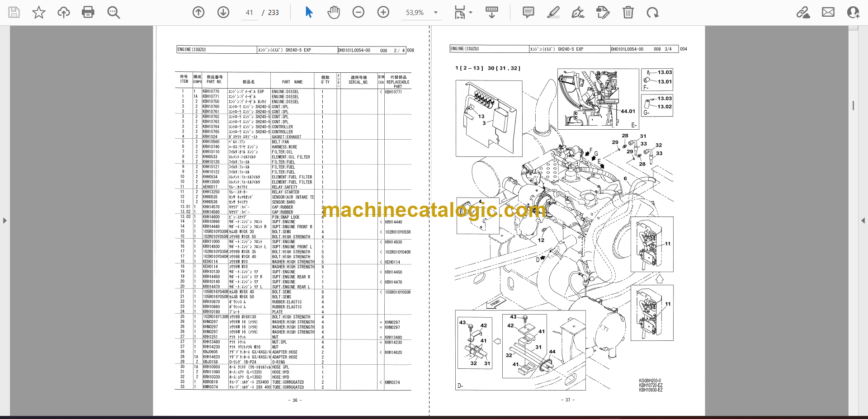The image size is (868, 419).
Task: Bookmark the file with the star icon
Action: coord(39,12)
